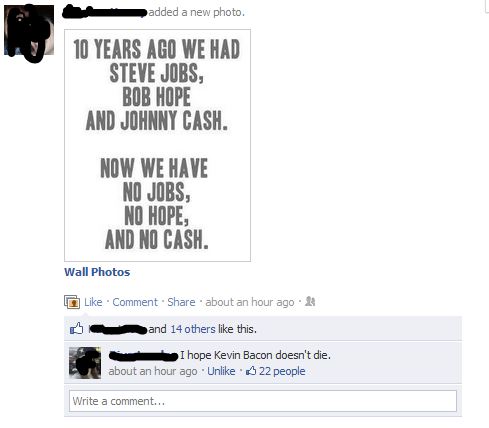Like the post
The image size is (489, 428).
(93, 302)
